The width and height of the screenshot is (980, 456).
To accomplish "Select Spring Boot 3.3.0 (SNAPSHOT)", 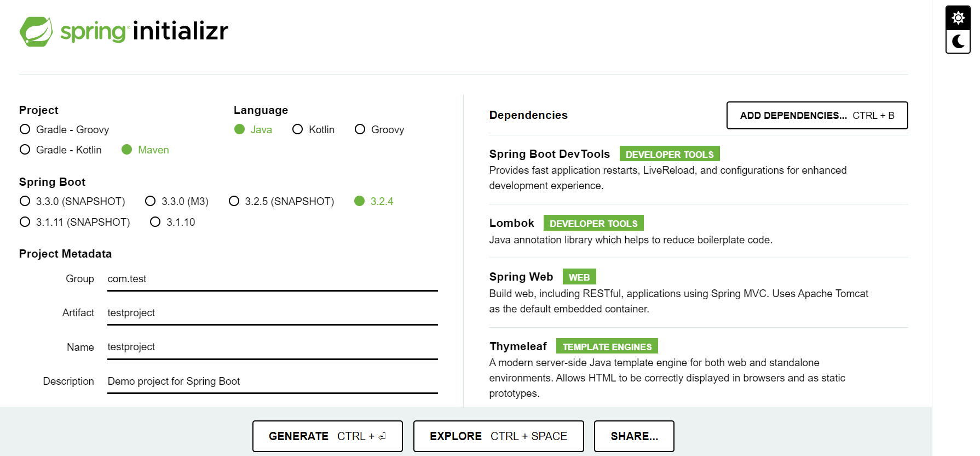I will tap(72, 201).
